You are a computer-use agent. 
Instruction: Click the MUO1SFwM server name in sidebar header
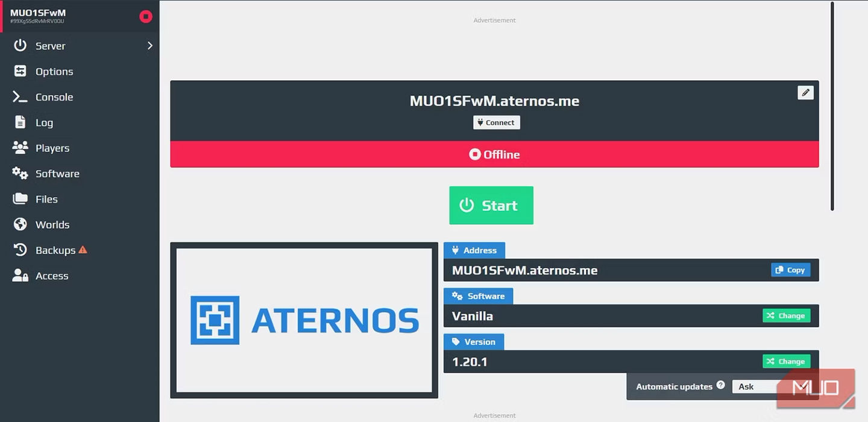pyautogui.click(x=38, y=13)
